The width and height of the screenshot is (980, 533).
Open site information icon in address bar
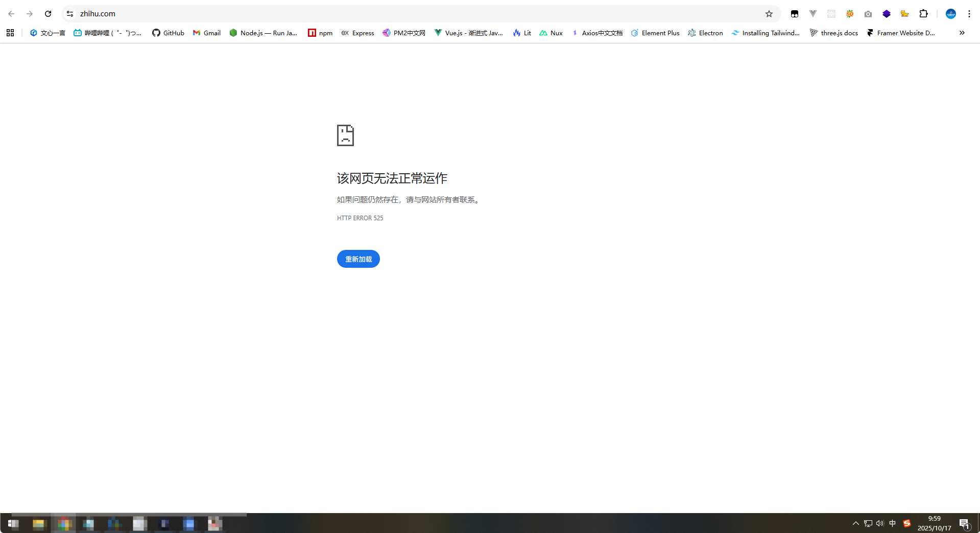click(x=69, y=14)
